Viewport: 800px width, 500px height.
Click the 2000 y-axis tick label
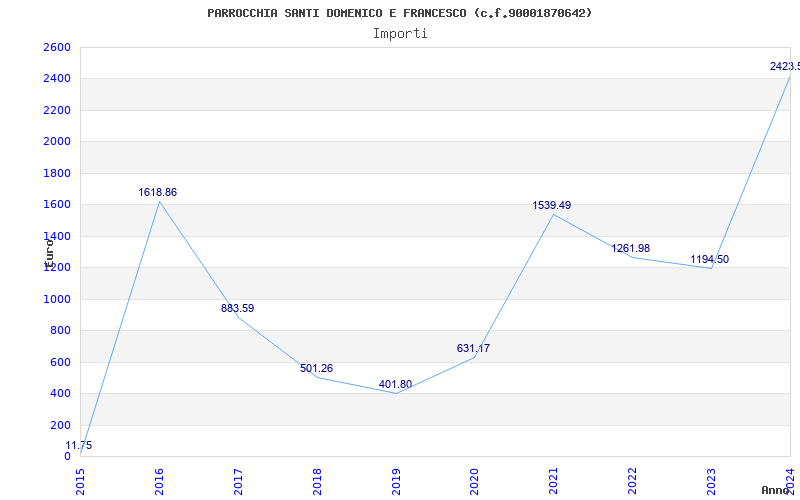tap(57, 141)
